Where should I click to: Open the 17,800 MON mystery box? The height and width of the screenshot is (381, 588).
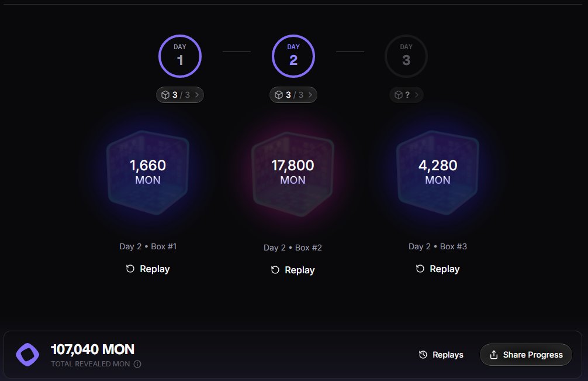(293, 172)
